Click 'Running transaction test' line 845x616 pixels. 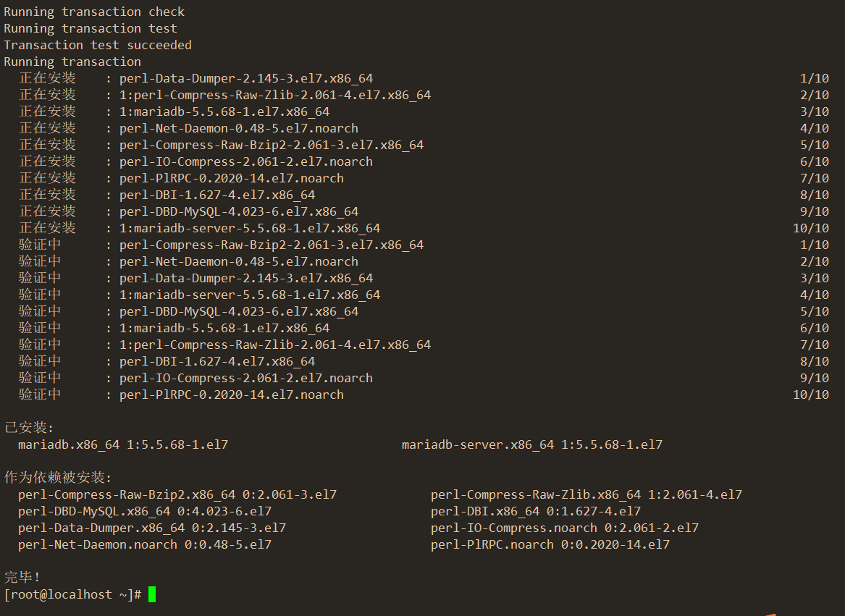click(91, 28)
